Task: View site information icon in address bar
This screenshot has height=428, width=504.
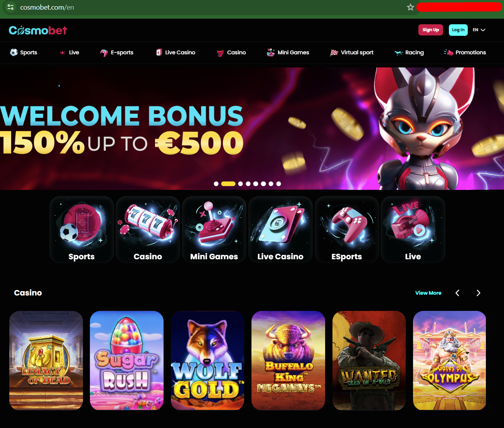Action: point(11,7)
